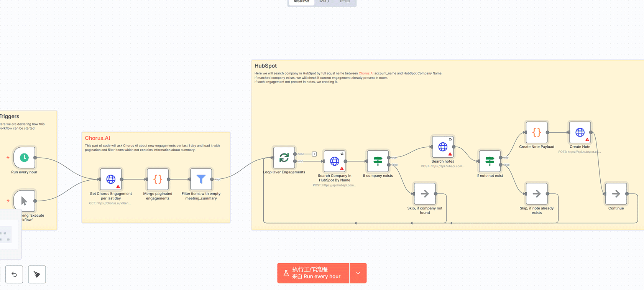Screen dimensions: 644x290
Task: Click the Chorus.AI link in the HubSpot note
Action: [366, 73]
